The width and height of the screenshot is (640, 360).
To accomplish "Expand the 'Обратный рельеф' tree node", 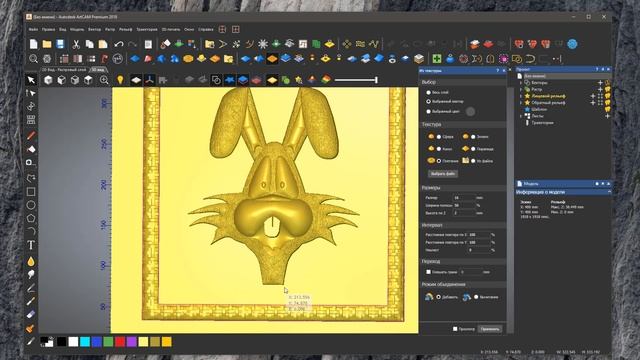I will tap(521, 103).
